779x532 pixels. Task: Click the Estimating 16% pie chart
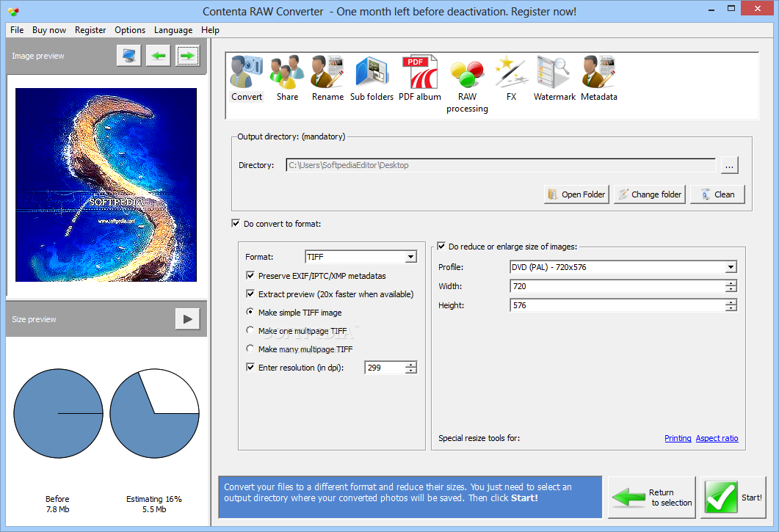click(x=154, y=413)
